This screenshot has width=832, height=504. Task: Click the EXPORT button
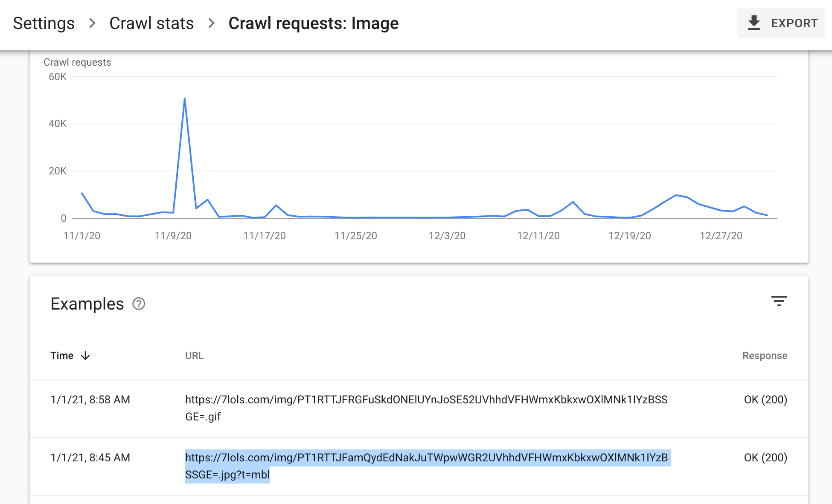(781, 23)
